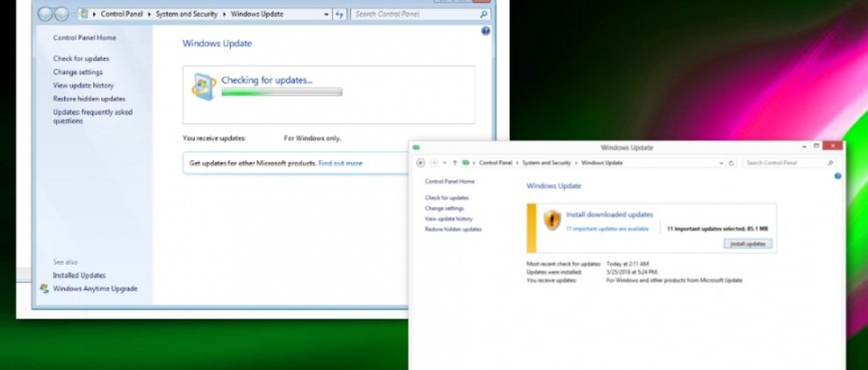Image resolution: width=868 pixels, height=370 pixels.
Task: Click the Back arrow in the back window
Action: [45, 14]
